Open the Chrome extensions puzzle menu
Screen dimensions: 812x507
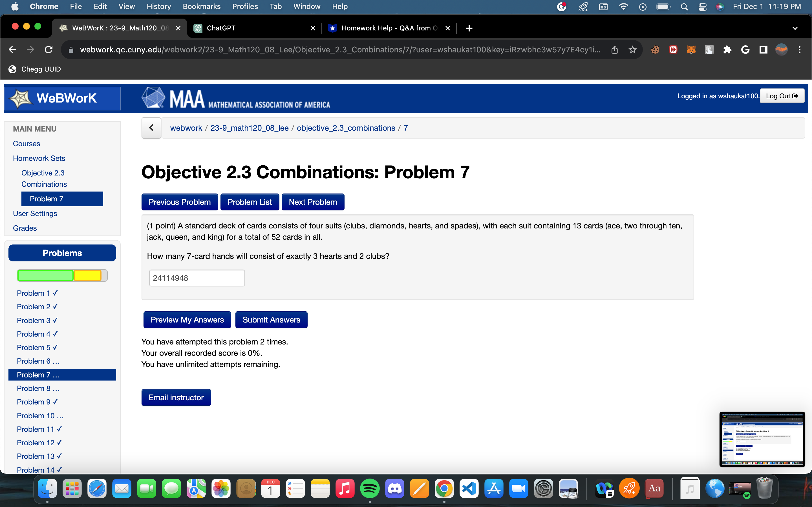727,49
